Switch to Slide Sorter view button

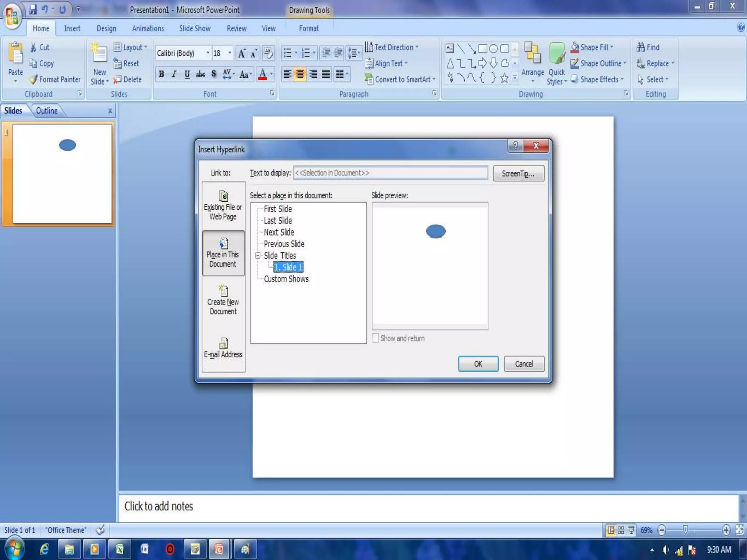(621, 530)
